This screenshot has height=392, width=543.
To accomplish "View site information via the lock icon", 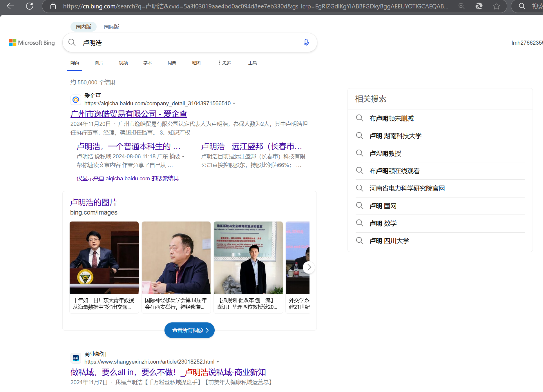I will (x=53, y=6).
